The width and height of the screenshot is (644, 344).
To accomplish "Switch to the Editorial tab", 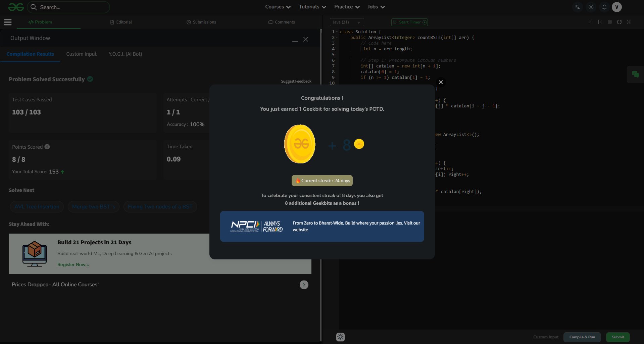I will pyautogui.click(x=121, y=22).
